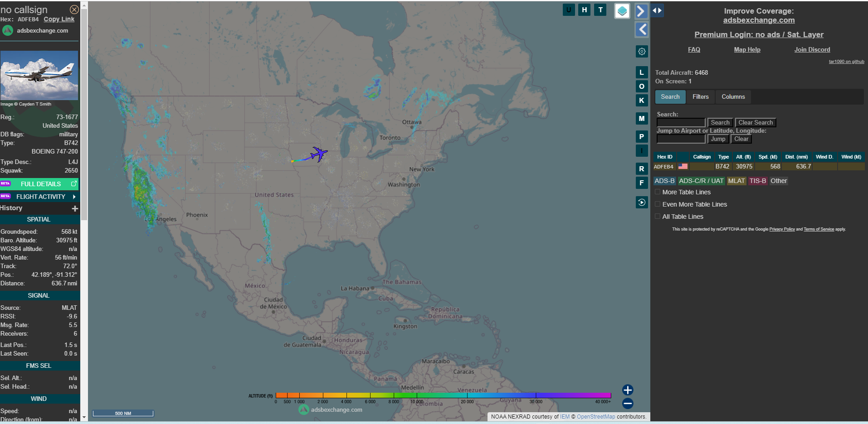Toggle the F map option button
This screenshot has width=868, height=424.
[x=642, y=183]
